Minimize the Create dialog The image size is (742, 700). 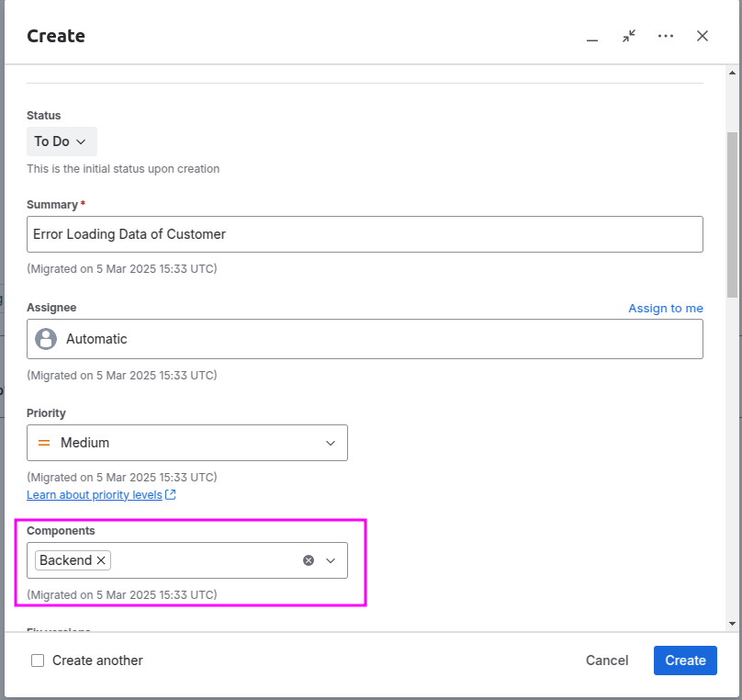point(592,37)
